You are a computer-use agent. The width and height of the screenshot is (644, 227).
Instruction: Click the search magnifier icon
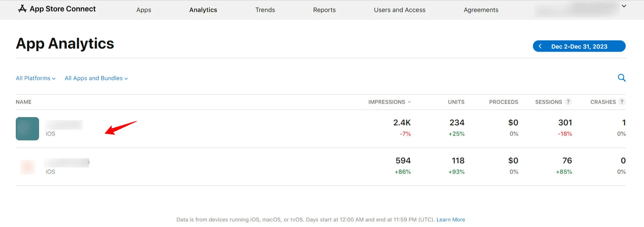click(621, 78)
